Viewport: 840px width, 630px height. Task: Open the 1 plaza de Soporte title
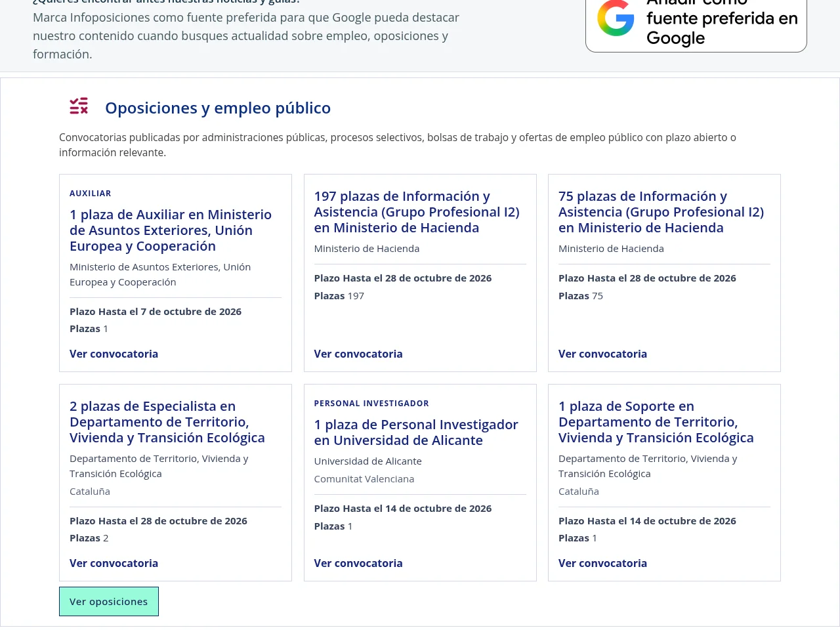click(656, 422)
